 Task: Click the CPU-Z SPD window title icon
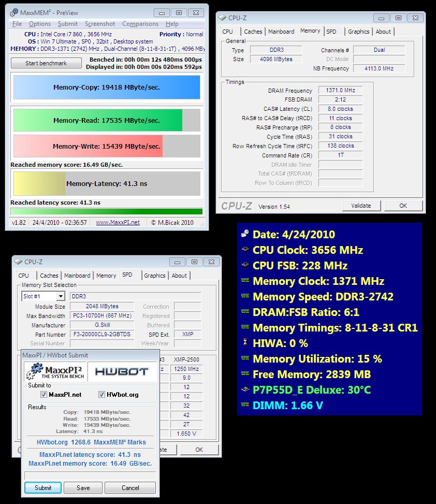pos(18,262)
